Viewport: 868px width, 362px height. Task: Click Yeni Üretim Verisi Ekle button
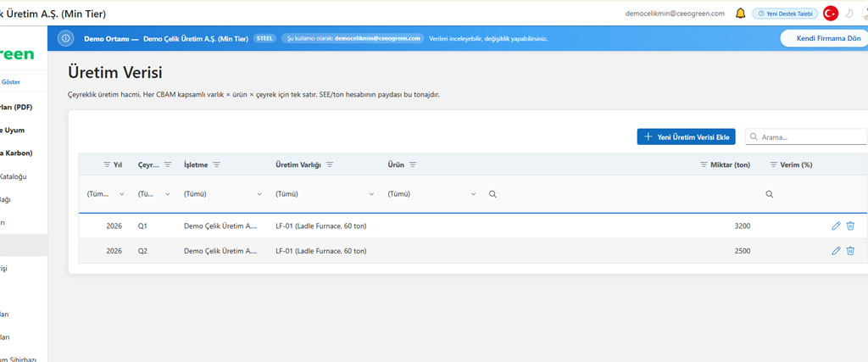(x=686, y=136)
